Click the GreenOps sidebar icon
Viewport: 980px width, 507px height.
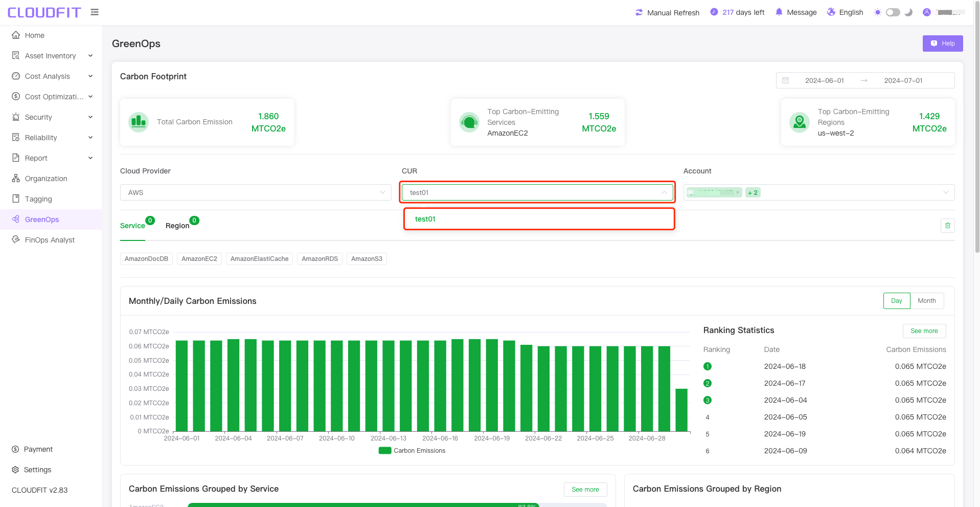[x=16, y=219]
